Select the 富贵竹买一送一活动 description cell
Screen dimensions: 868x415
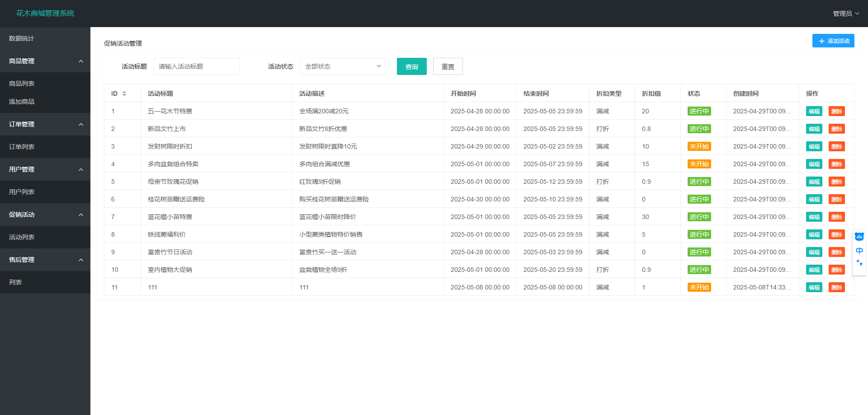tap(368, 252)
